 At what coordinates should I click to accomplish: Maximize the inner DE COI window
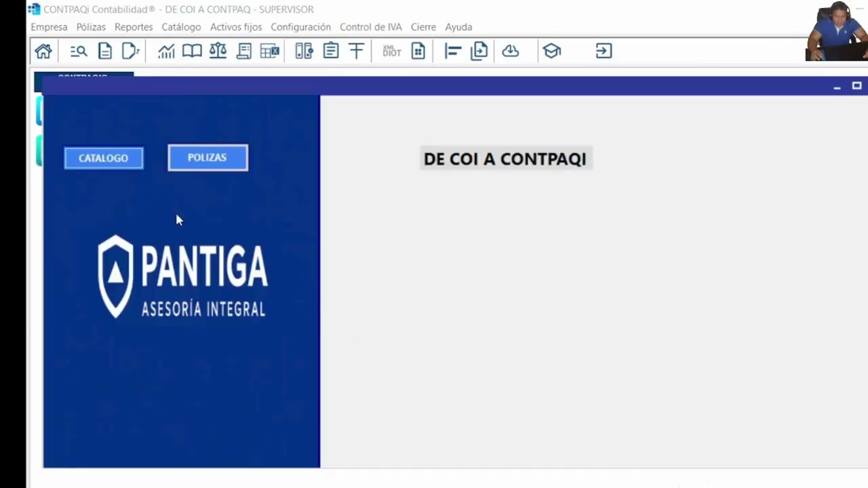click(x=856, y=85)
